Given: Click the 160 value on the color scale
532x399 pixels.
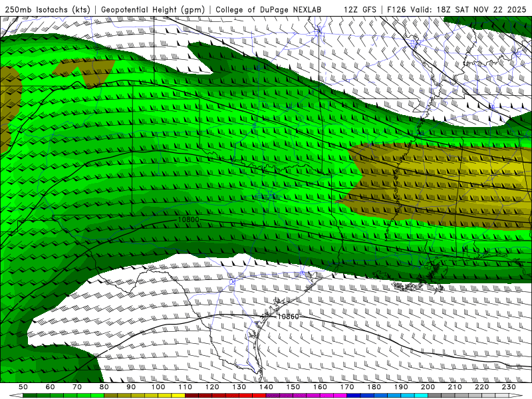Looking at the screenshot, I should point(320,387).
